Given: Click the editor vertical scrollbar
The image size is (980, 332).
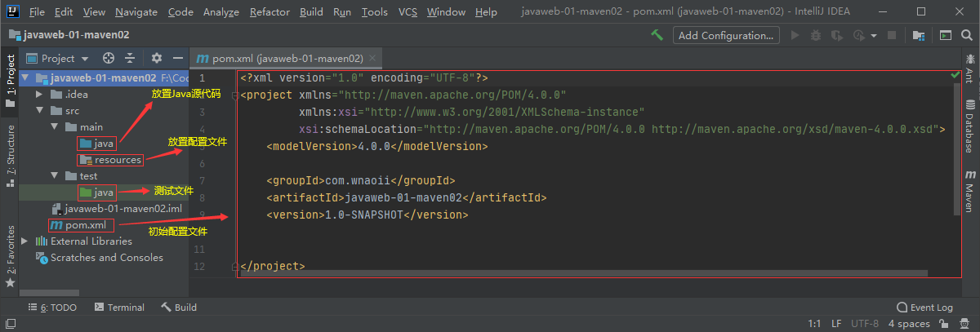Looking at the screenshot, I should [957, 151].
